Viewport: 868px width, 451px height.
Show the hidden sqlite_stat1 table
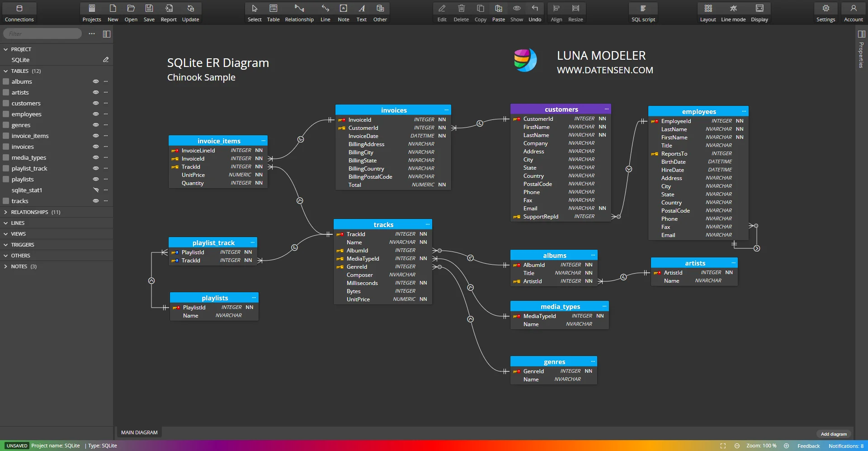tap(96, 190)
